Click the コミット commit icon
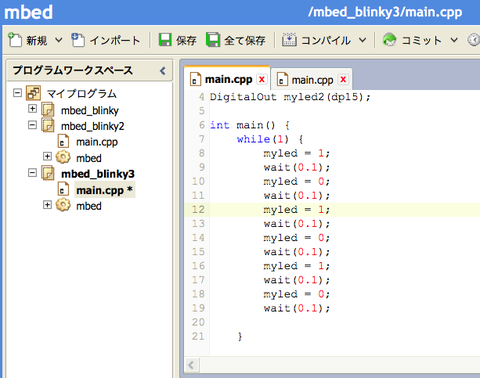This screenshot has height=378, width=480. pyautogui.click(x=389, y=40)
